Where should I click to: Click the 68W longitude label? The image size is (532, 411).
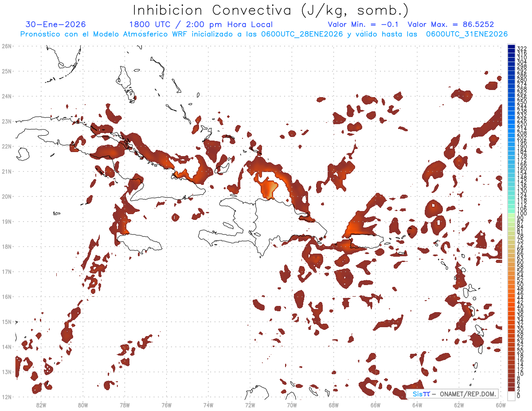(333, 404)
